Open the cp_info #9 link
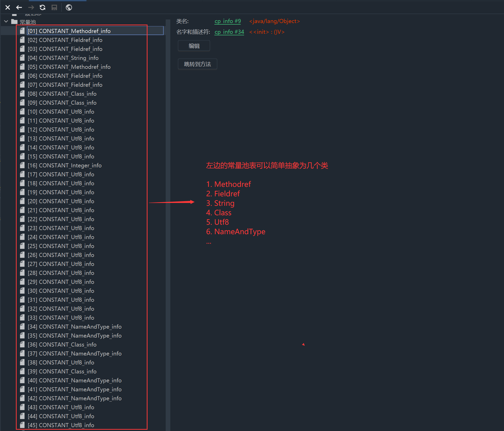 coord(227,21)
